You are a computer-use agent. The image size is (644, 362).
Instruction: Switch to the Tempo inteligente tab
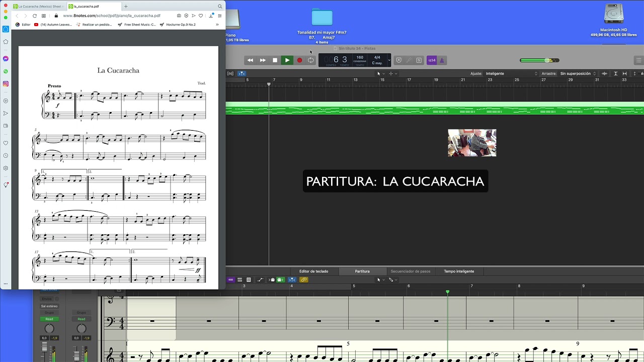click(459, 271)
